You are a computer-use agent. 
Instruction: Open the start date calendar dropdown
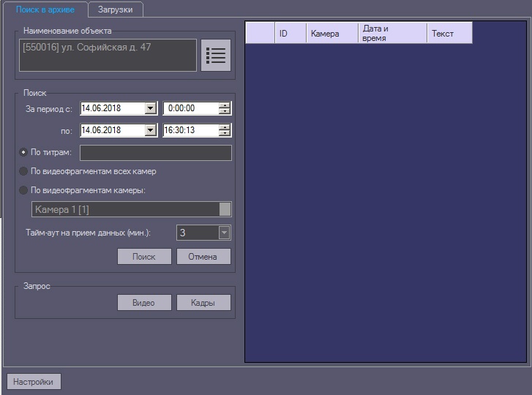[151, 108]
